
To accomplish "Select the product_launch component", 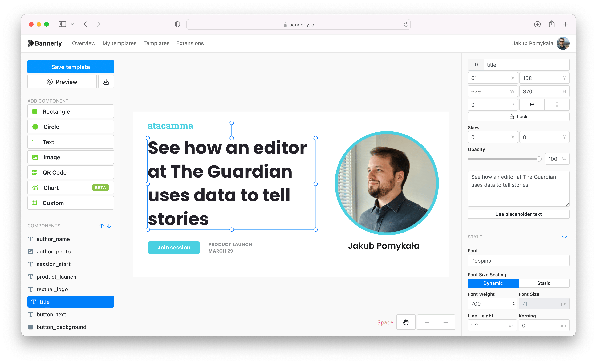I will [x=71, y=277].
